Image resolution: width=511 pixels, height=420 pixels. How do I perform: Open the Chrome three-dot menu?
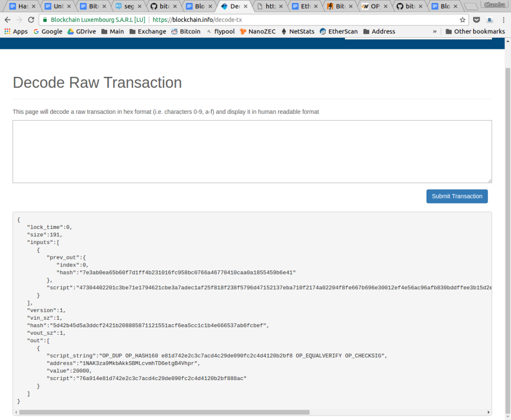pyautogui.click(x=503, y=20)
